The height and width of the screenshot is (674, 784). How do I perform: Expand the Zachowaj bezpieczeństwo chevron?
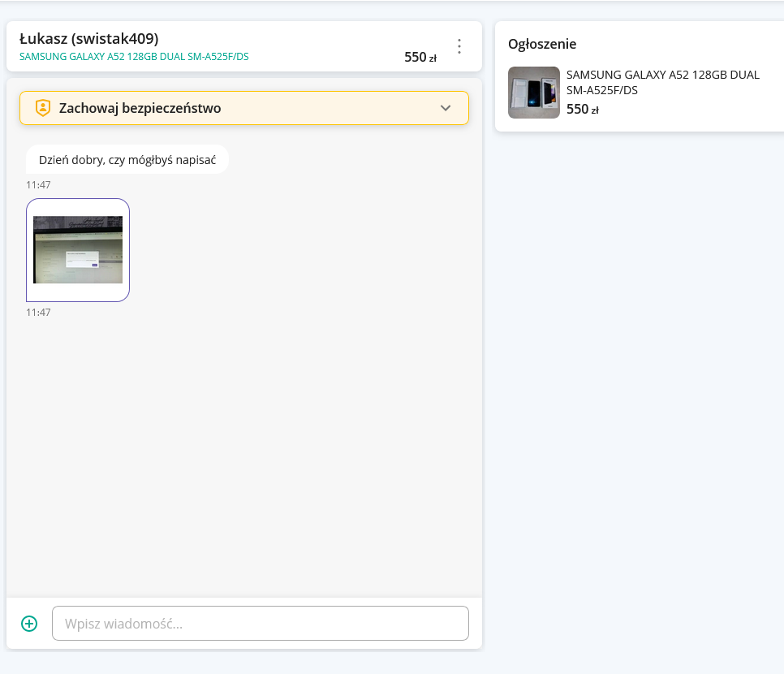[x=446, y=108]
